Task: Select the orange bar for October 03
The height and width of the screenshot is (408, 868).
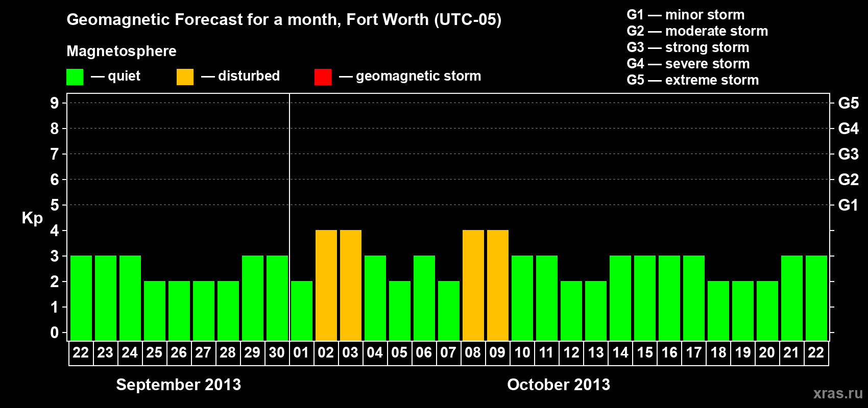Action: pos(351,286)
